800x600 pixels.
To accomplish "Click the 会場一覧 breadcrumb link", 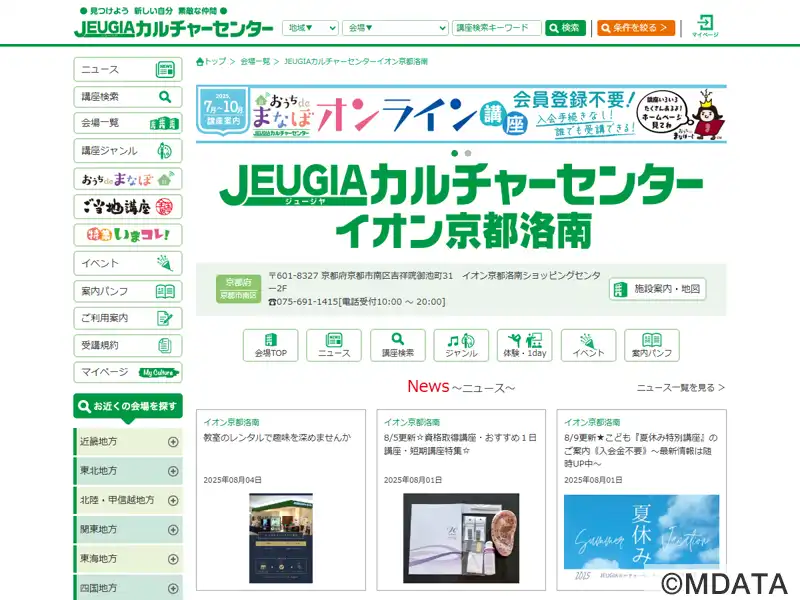I will click(x=255, y=62).
